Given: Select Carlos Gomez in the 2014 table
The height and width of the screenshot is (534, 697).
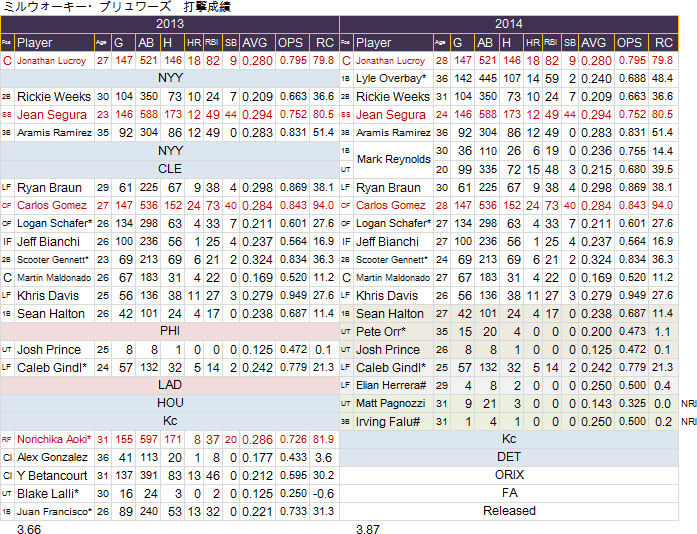Looking at the screenshot, I should (x=391, y=205).
